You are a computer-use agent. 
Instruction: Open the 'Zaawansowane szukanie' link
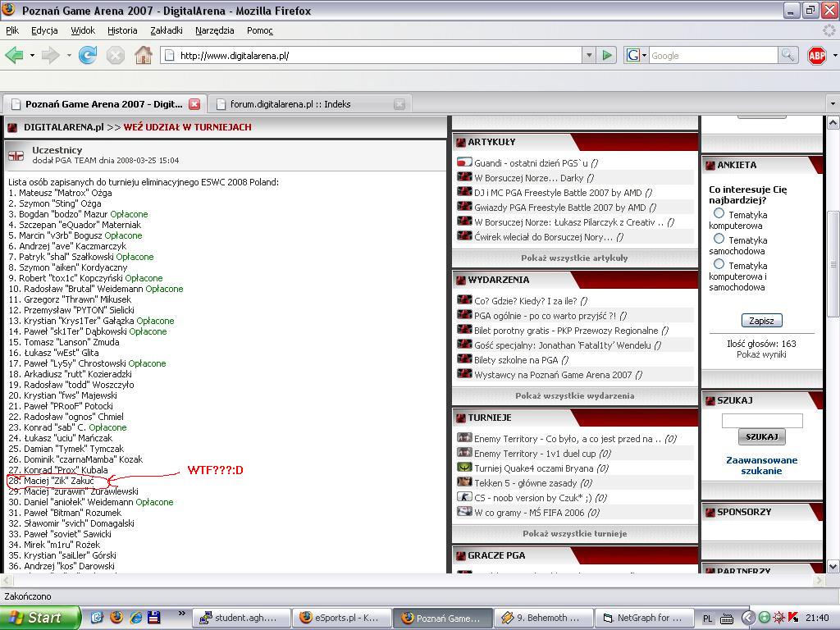tap(761, 465)
